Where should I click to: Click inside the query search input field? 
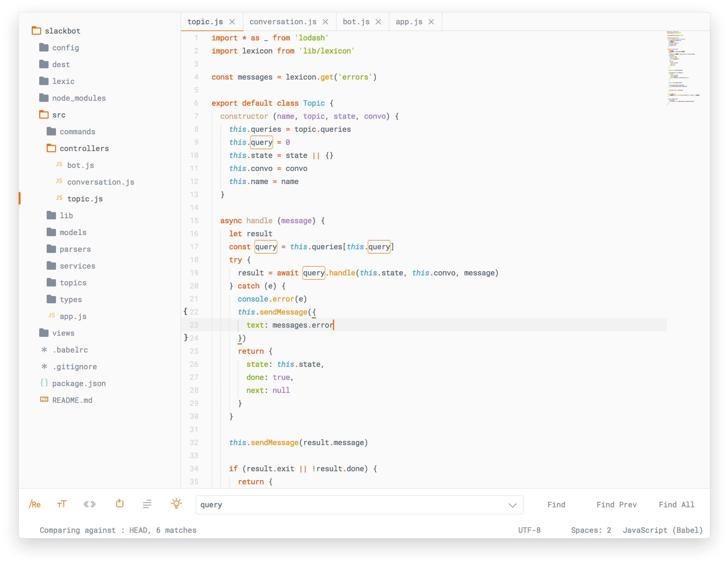coord(300,505)
